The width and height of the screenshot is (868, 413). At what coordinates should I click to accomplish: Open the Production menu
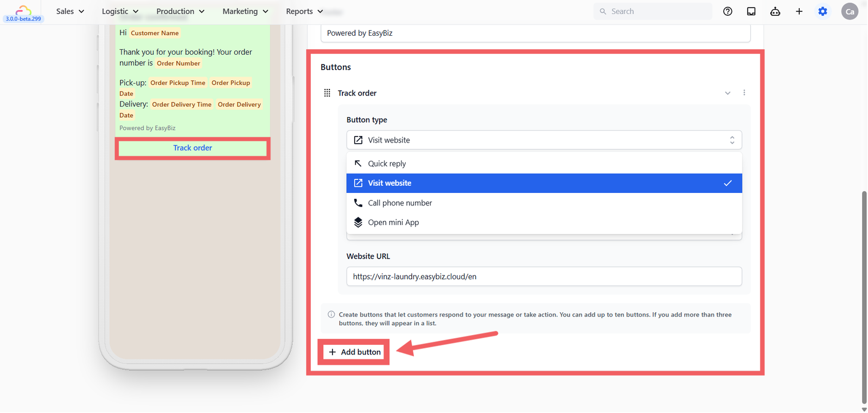pos(181,11)
